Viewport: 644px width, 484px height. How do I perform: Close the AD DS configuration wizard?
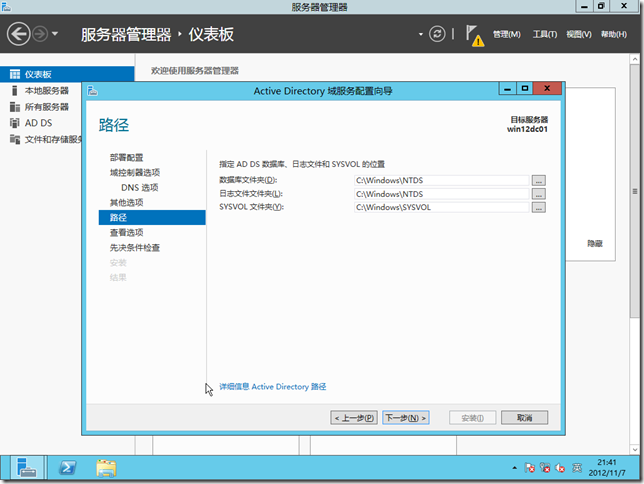click(547, 88)
